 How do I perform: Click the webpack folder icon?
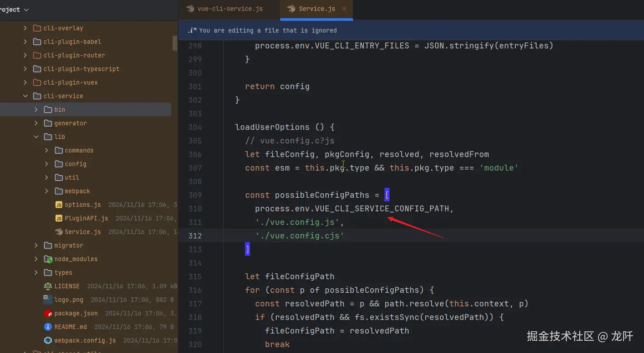tap(58, 191)
